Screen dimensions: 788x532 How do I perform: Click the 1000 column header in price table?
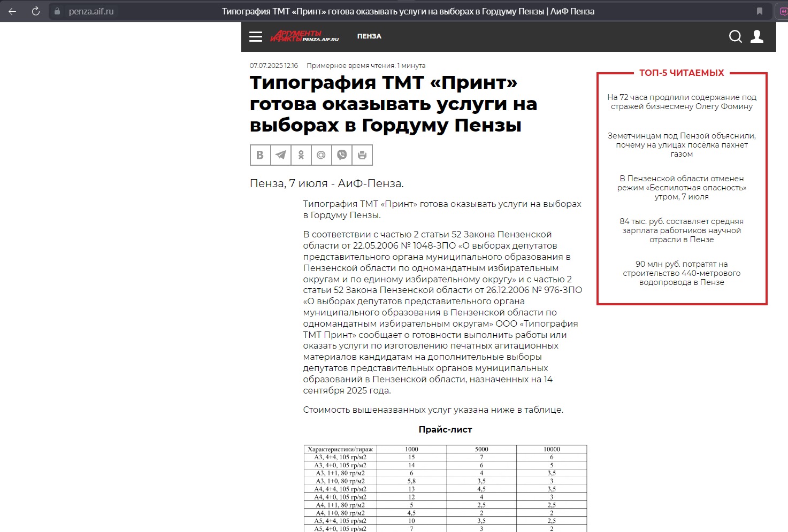[x=411, y=449]
